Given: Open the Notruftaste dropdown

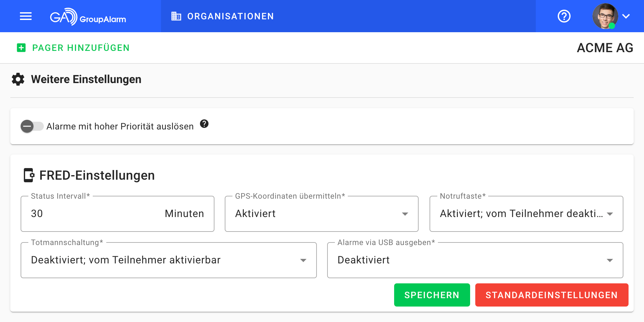Looking at the screenshot, I should (526, 214).
